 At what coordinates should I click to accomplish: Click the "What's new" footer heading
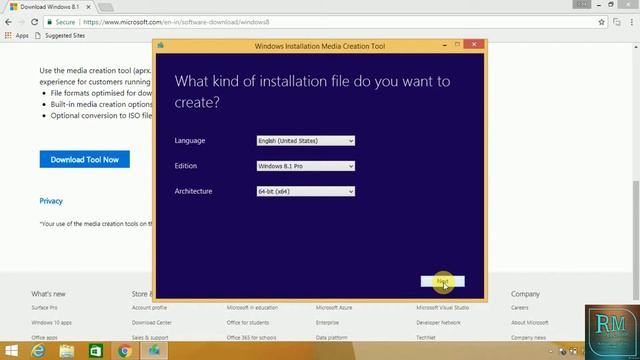click(48, 294)
